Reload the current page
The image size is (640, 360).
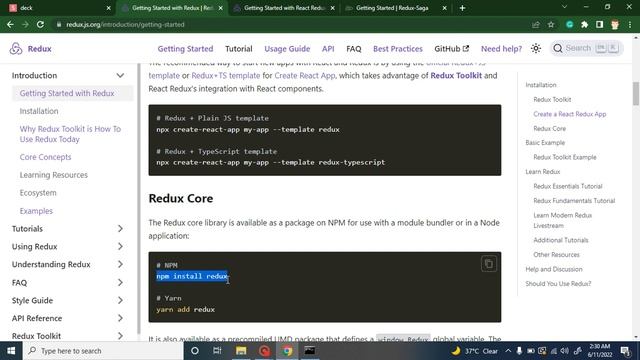pos(40,24)
